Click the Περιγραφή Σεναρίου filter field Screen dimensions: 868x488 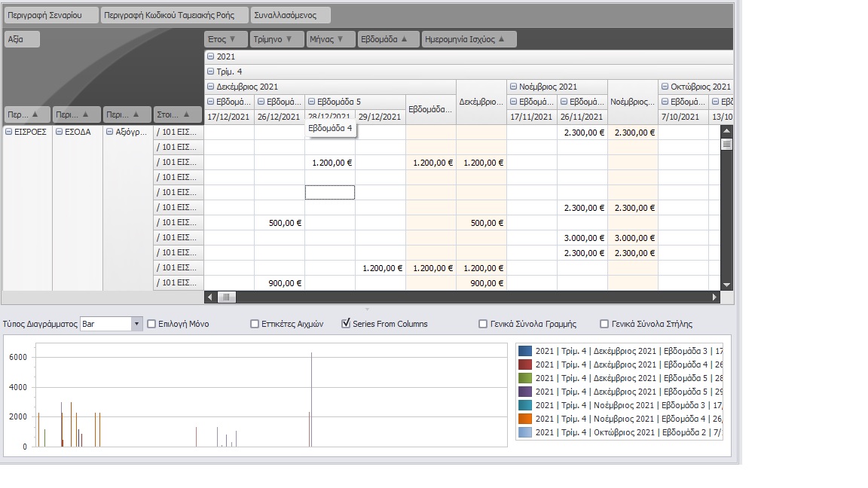(x=51, y=15)
